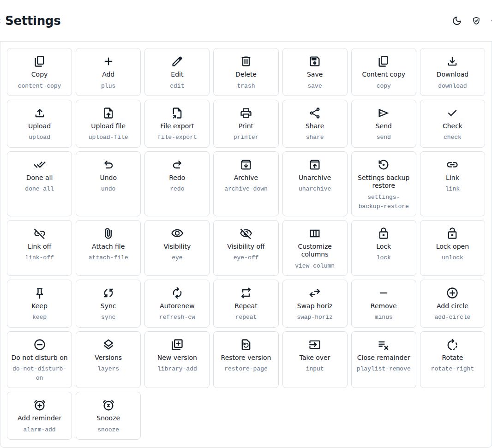492x448 pixels.
Task: Choose the Keep pin icon
Action: click(40, 293)
